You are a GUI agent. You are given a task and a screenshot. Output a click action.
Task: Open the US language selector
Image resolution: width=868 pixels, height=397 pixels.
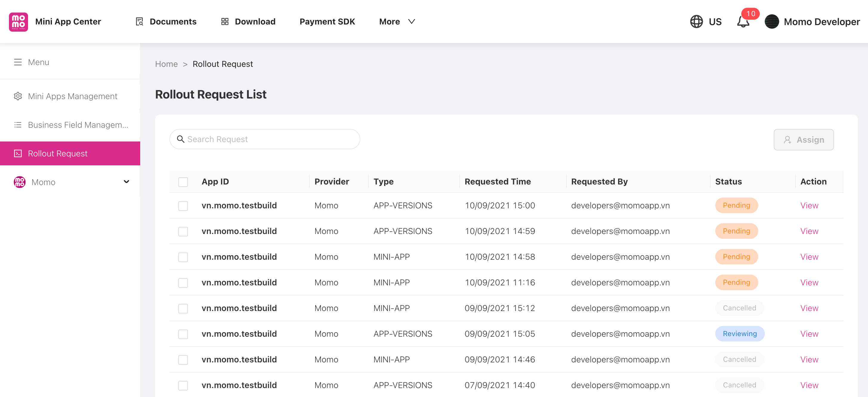[706, 21]
